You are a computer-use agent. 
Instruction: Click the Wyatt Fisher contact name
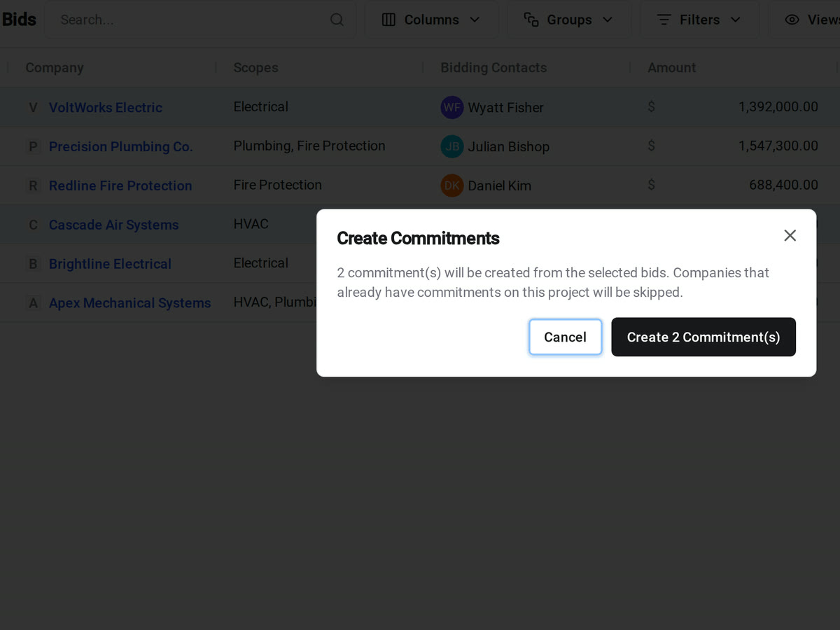pyautogui.click(x=505, y=108)
